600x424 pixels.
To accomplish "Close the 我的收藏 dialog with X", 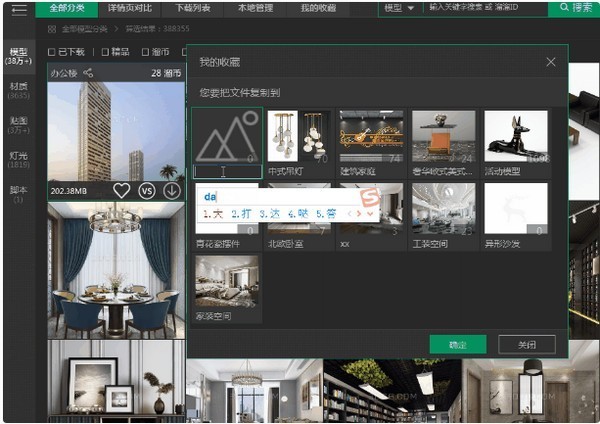I will click(x=550, y=62).
